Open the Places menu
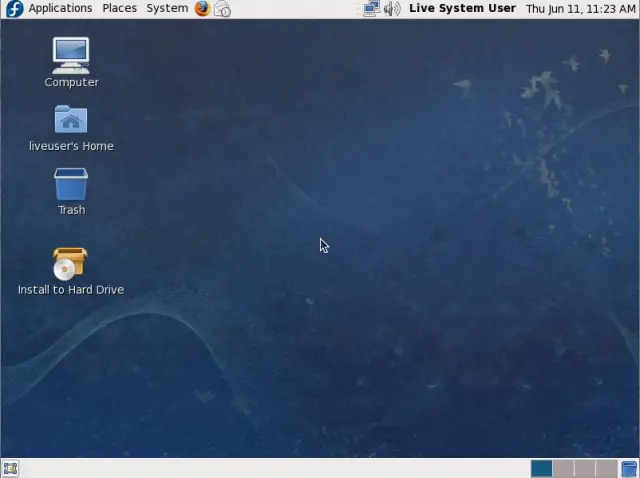Screen dimensions: 640x478 [x=119, y=8]
